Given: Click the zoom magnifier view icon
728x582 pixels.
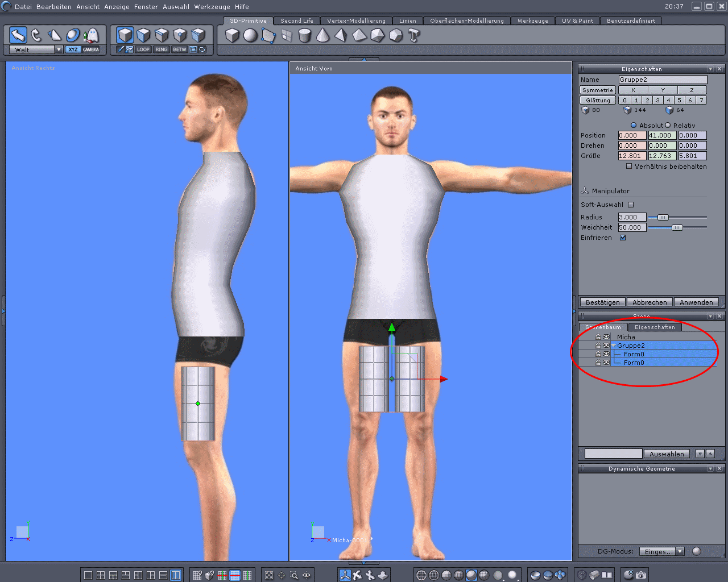Looking at the screenshot, I should tap(294, 575).
